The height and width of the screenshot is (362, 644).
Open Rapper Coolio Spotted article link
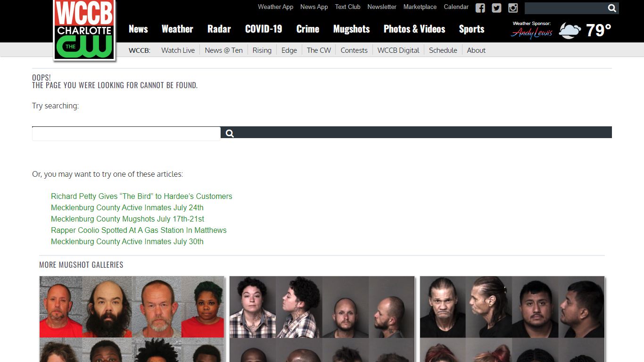(x=139, y=230)
